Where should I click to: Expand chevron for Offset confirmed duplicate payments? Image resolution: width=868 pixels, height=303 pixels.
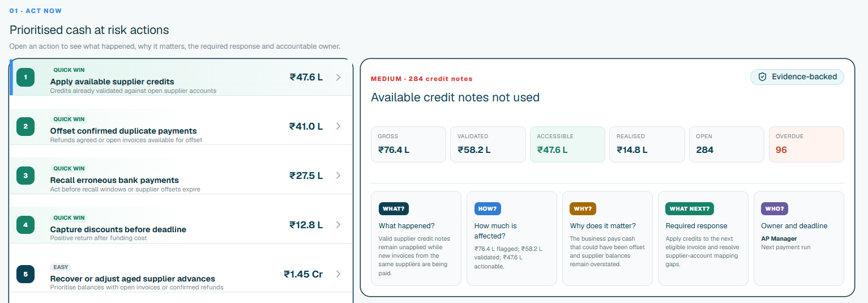pyautogui.click(x=338, y=126)
